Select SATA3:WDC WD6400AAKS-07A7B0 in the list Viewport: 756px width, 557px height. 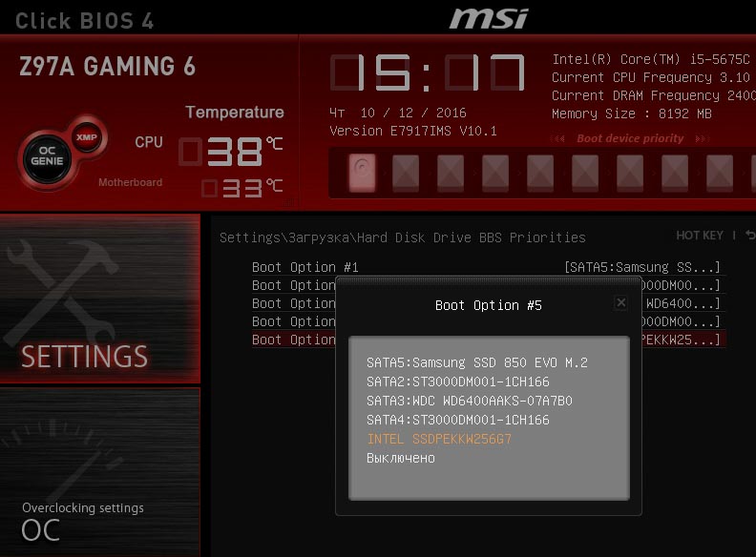pos(469,401)
